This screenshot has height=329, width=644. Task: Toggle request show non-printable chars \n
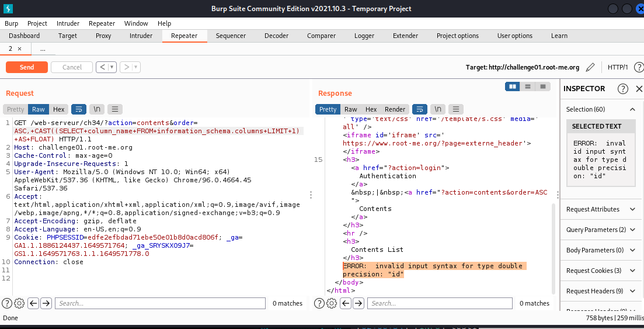pyautogui.click(x=97, y=109)
